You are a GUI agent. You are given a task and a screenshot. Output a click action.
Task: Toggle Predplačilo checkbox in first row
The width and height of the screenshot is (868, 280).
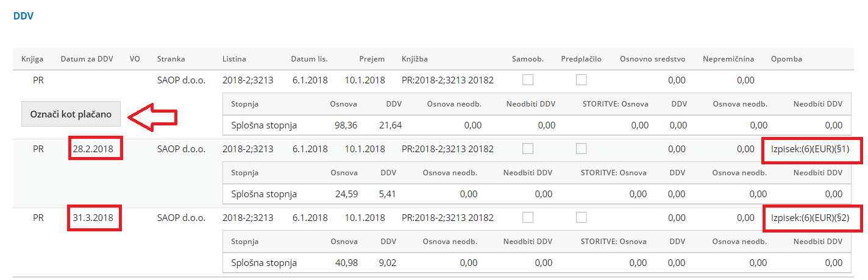click(x=582, y=80)
